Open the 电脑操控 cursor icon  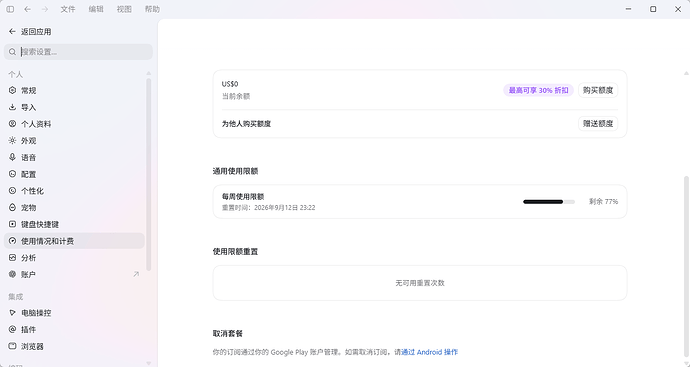pyautogui.click(x=12, y=313)
